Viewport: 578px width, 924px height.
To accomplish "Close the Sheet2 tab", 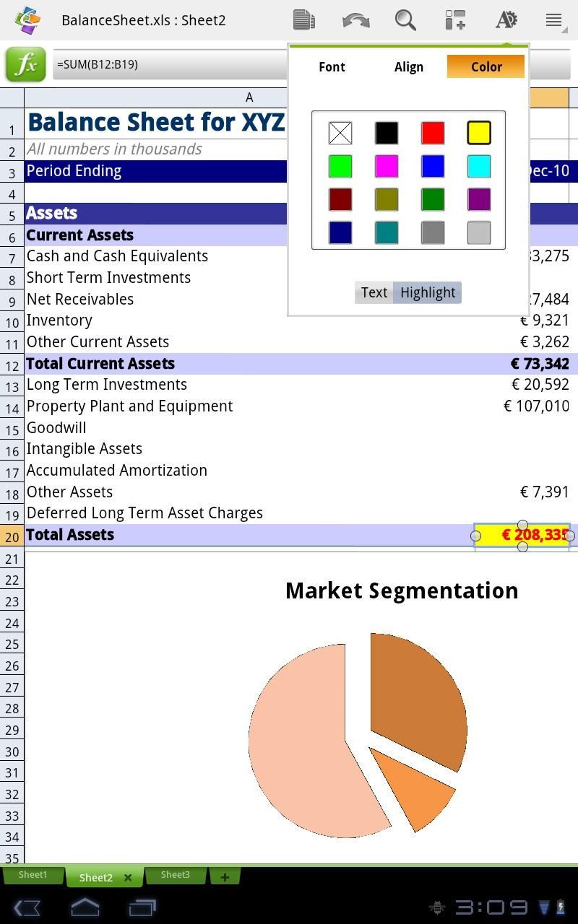I will pos(128,878).
